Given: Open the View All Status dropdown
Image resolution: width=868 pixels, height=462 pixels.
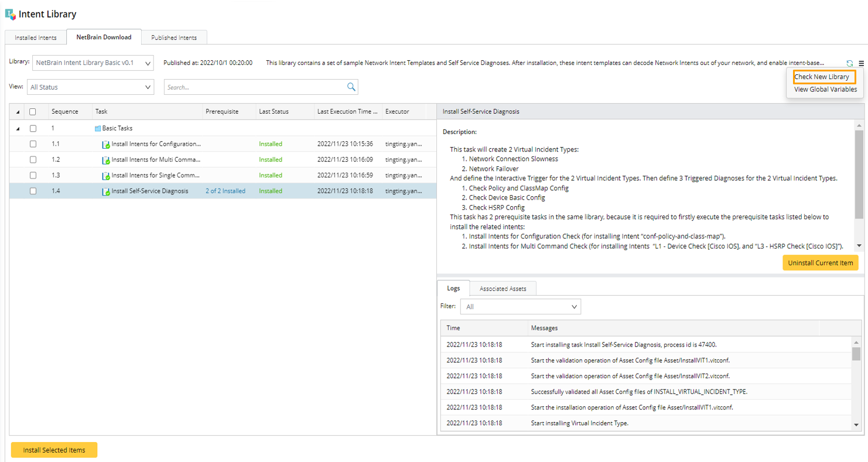Looking at the screenshot, I should (x=90, y=87).
